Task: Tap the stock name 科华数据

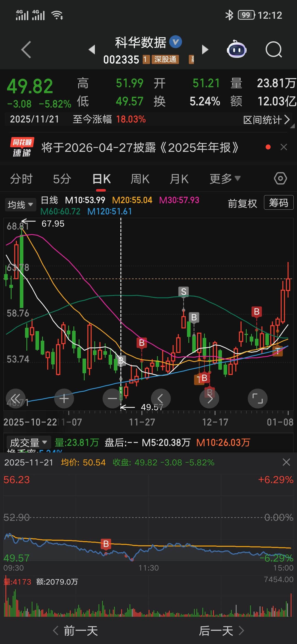Action: (x=141, y=42)
